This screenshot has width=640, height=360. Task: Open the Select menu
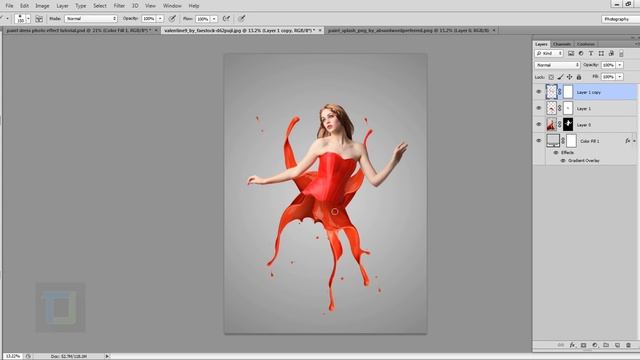100,6
